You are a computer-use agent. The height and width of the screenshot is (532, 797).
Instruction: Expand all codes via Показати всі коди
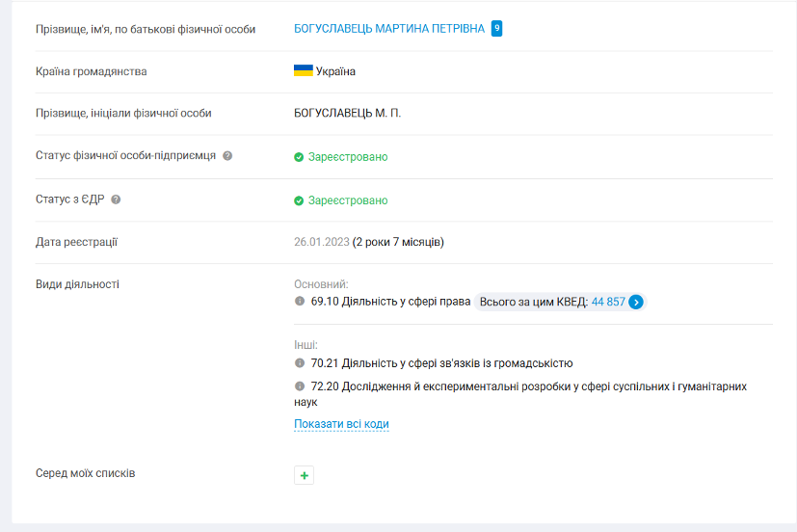tap(341, 424)
